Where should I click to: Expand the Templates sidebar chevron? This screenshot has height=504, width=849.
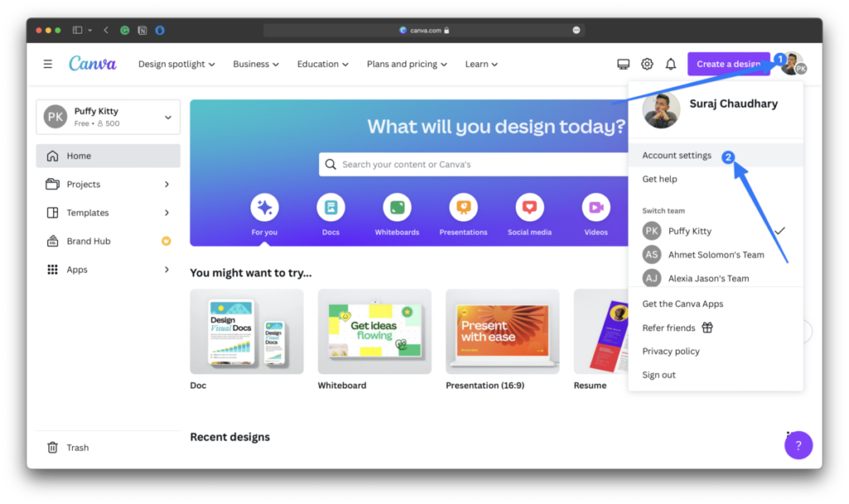[167, 213]
